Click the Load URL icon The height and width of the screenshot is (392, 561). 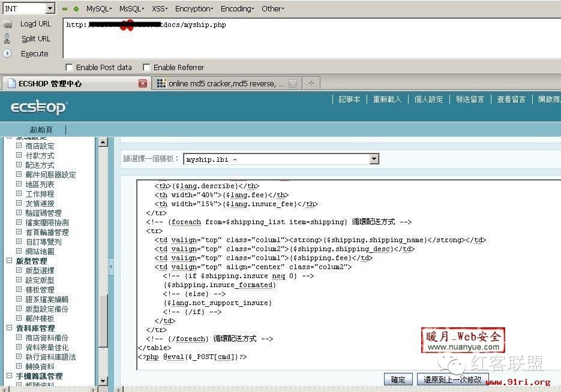(8, 25)
